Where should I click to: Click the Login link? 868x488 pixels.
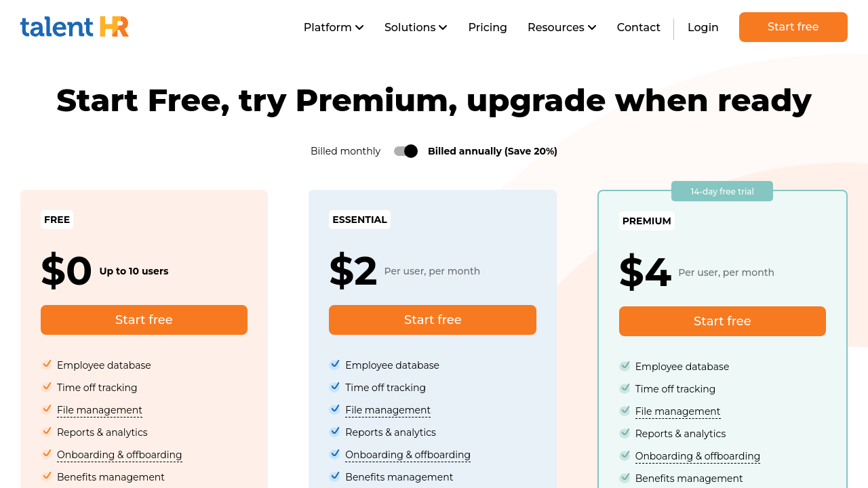[703, 27]
